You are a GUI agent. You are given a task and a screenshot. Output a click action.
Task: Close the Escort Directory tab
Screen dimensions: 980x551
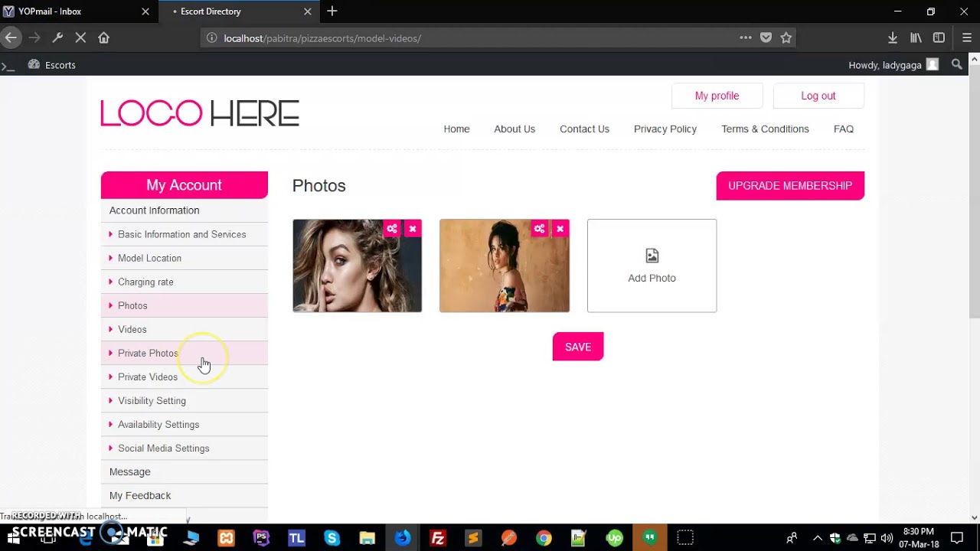coord(307,11)
